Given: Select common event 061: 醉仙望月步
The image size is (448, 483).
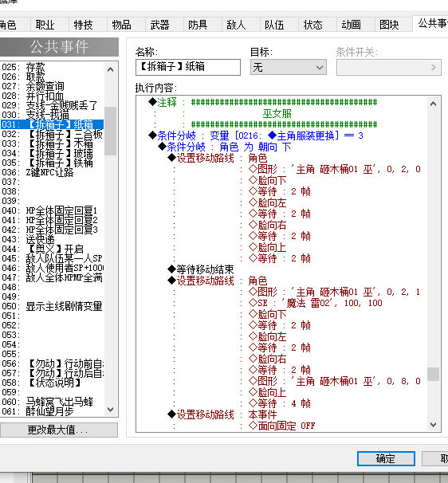Looking at the screenshot, I should 52,411.
